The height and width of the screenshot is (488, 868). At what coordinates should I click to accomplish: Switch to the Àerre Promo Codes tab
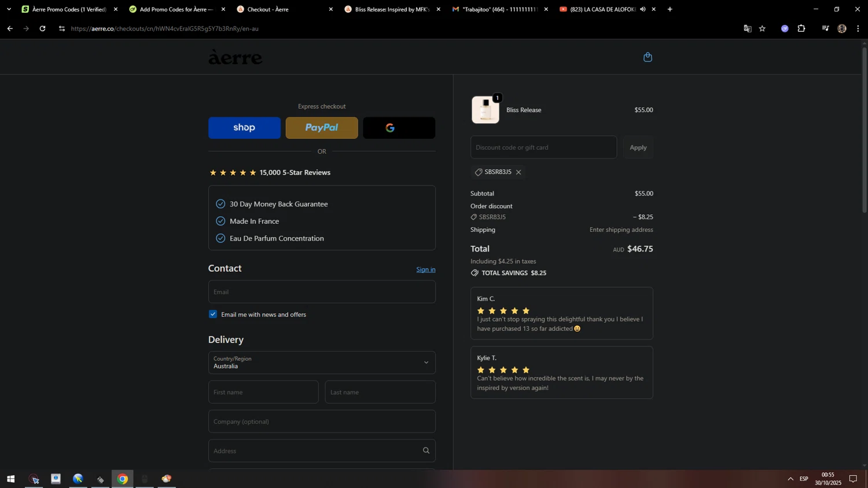point(68,9)
